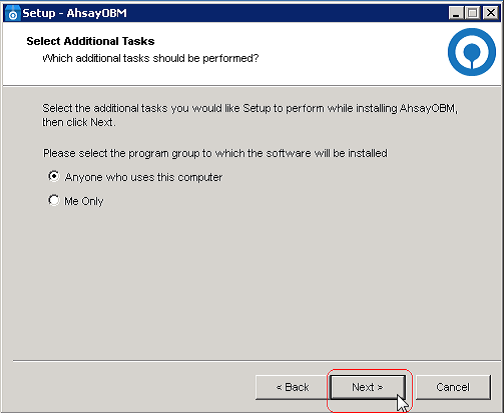Close the Setup - AhsayOBM window
Image resolution: width=504 pixels, height=413 pixels.
coord(491,13)
